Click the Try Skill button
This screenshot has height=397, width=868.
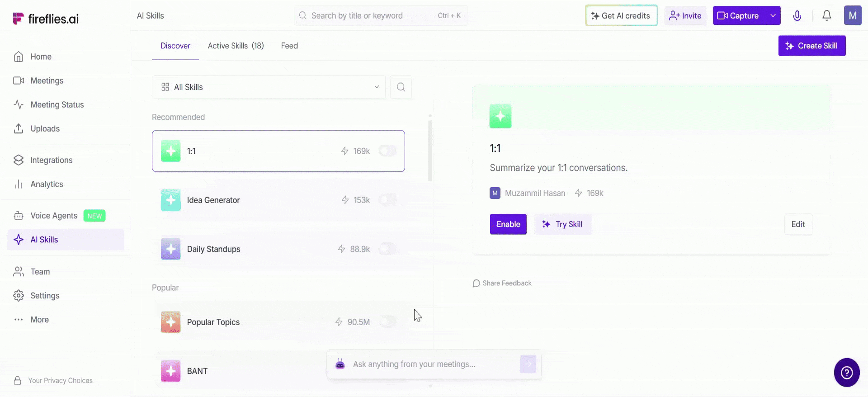point(563,224)
